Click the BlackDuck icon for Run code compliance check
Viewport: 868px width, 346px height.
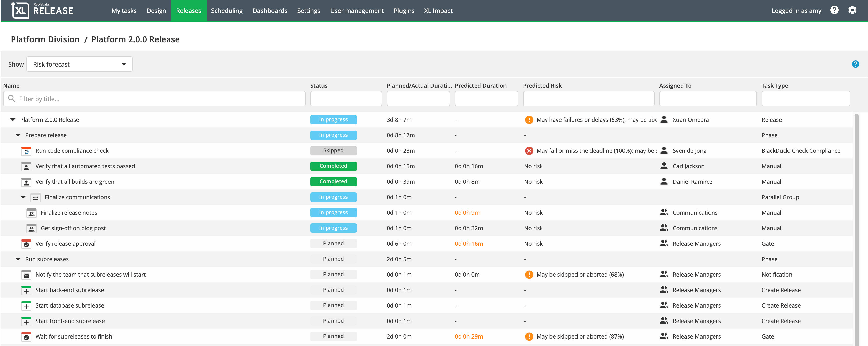click(x=26, y=151)
